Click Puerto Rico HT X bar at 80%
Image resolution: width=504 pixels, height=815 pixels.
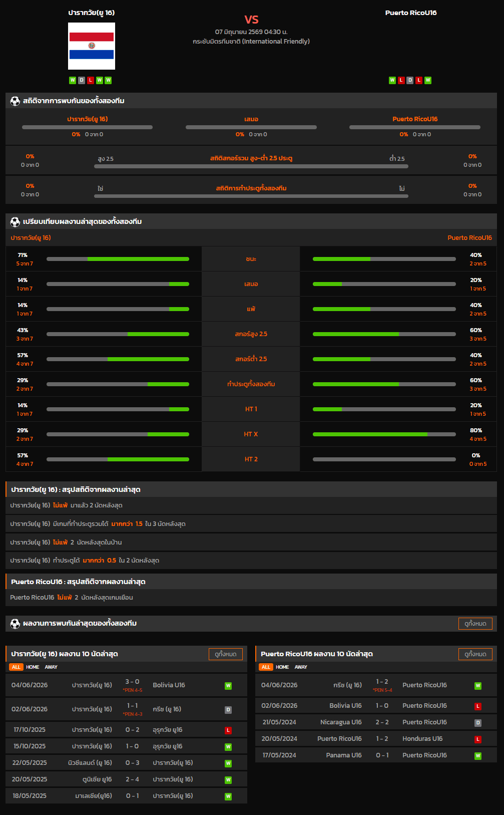pos(384,434)
